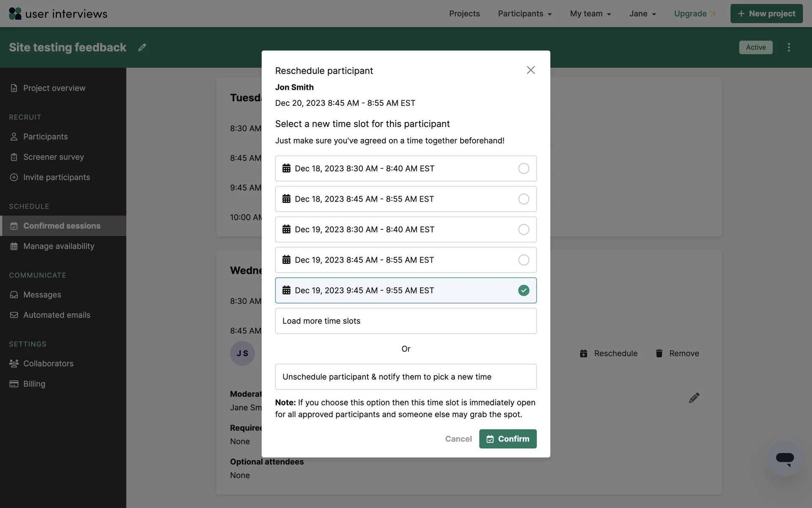
Task: Open the three-dot project options menu
Action: coord(789,47)
